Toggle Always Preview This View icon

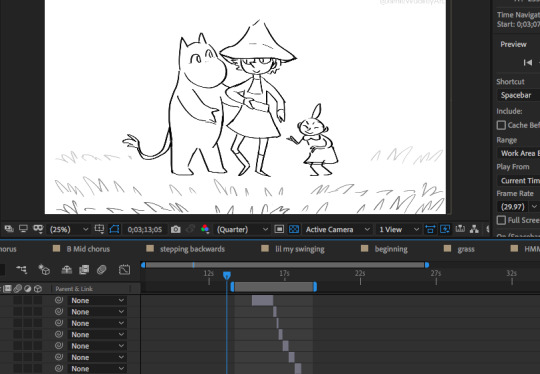click(x=9, y=229)
